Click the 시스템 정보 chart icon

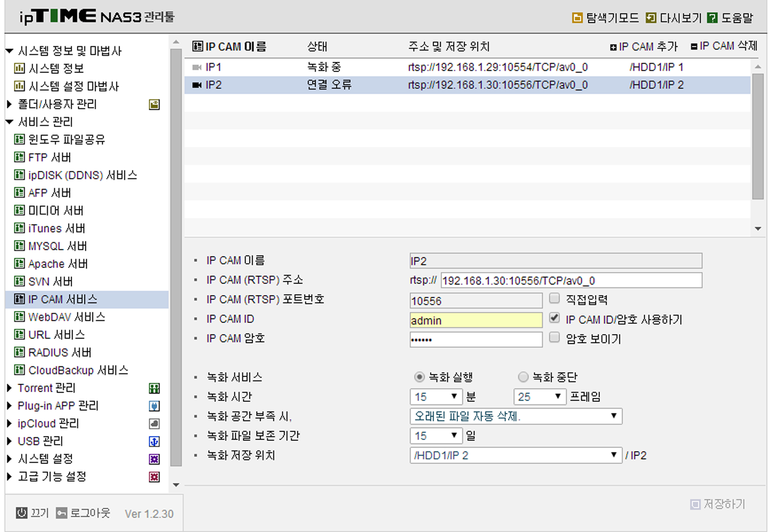(19, 68)
